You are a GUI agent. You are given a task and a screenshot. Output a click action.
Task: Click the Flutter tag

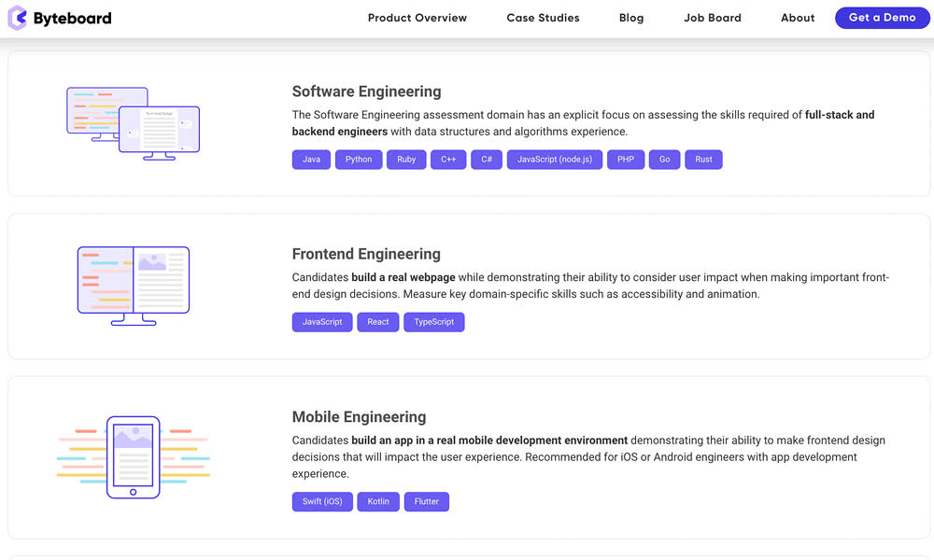(x=427, y=501)
